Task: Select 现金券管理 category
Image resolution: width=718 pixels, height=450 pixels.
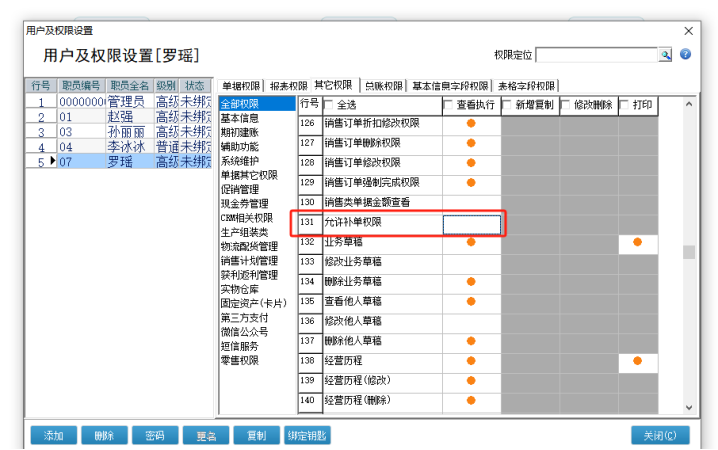Action: click(x=245, y=204)
